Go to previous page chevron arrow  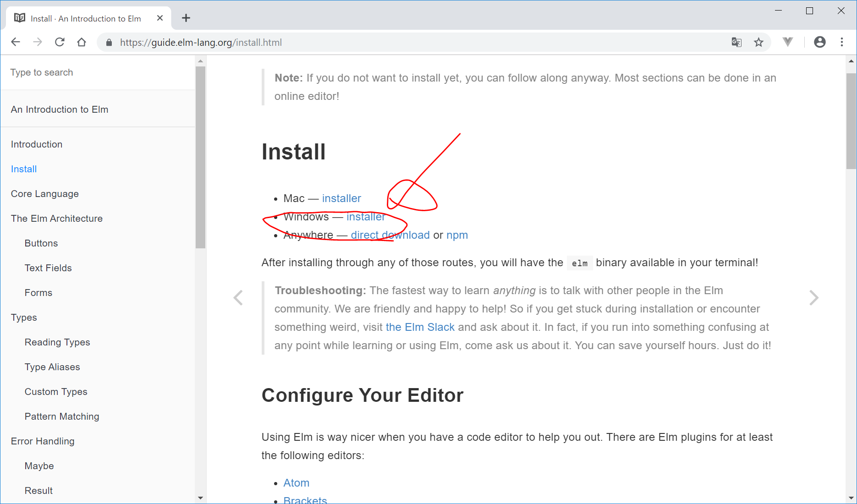(x=238, y=298)
